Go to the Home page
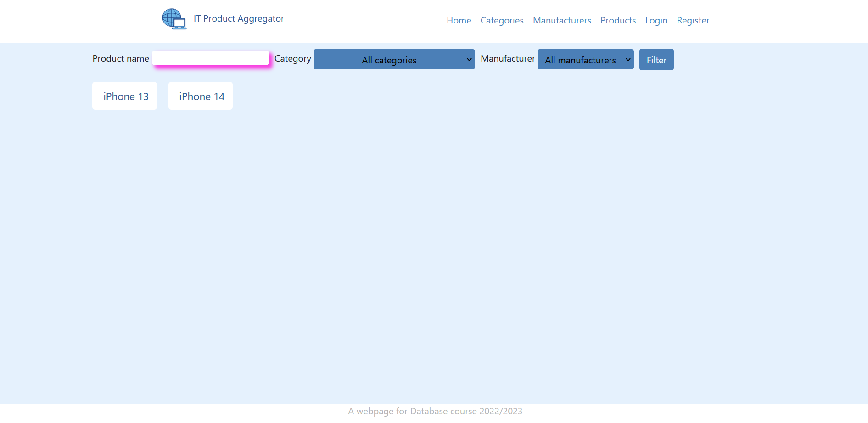 click(x=459, y=21)
